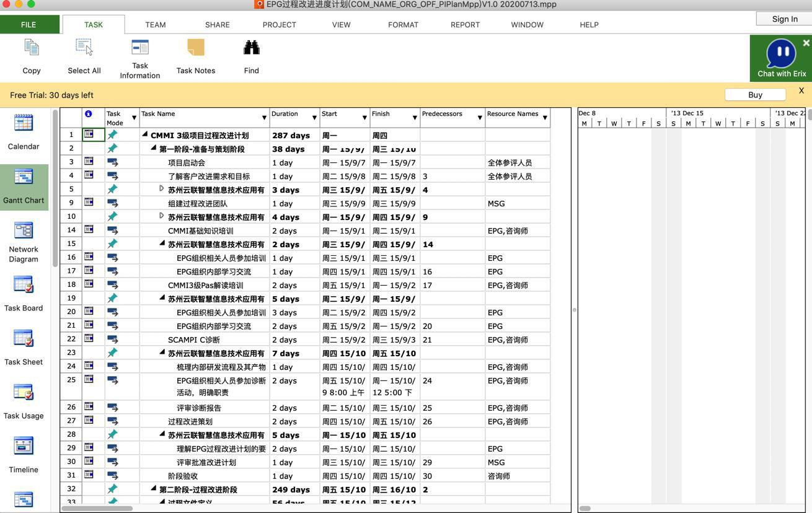Open Task Sheet view
The height and width of the screenshot is (513, 812).
pos(24,348)
